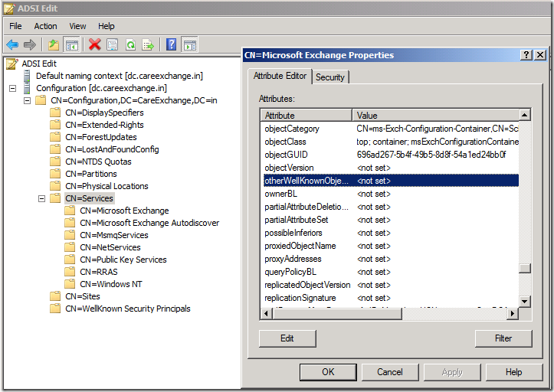
Task: Click the red Delete X toolbar icon
Action: pyautogui.click(x=95, y=45)
